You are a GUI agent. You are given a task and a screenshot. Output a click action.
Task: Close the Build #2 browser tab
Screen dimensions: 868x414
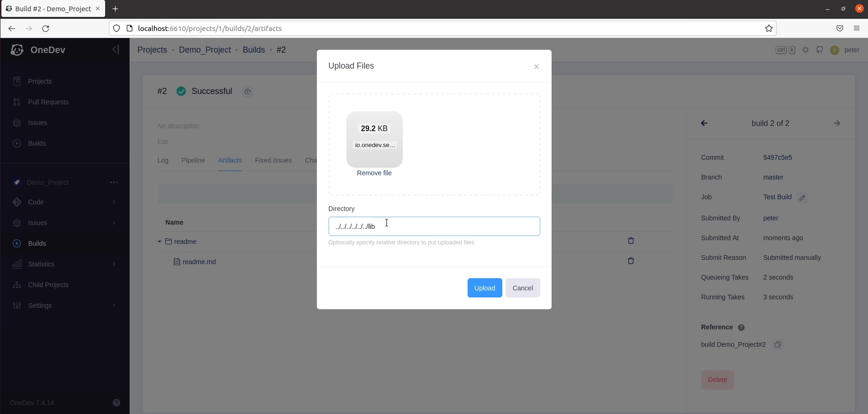pos(98,8)
